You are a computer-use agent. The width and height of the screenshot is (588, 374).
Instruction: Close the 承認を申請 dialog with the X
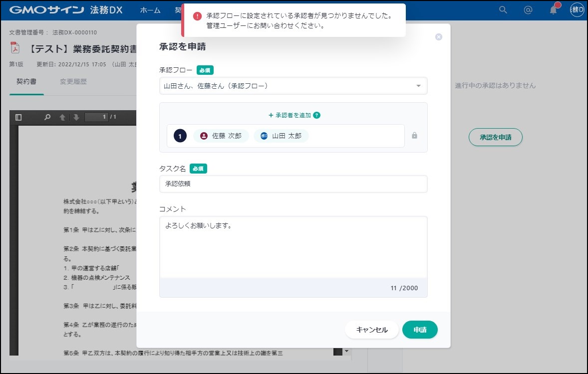click(439, 37)
